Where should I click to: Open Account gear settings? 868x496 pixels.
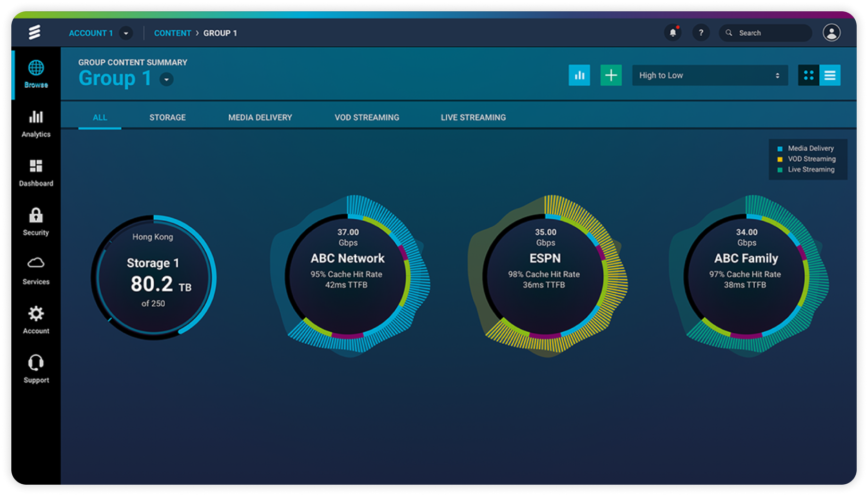[x=36, y=320]
